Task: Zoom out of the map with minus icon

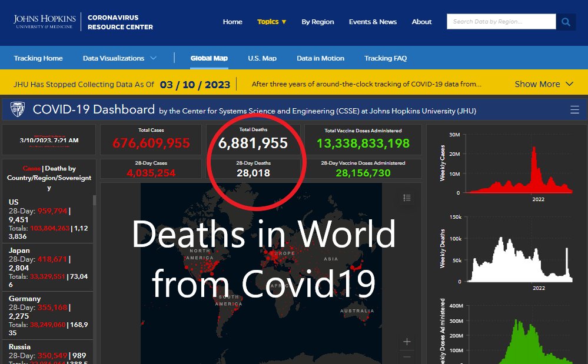Action: click(x=407, y=356)
